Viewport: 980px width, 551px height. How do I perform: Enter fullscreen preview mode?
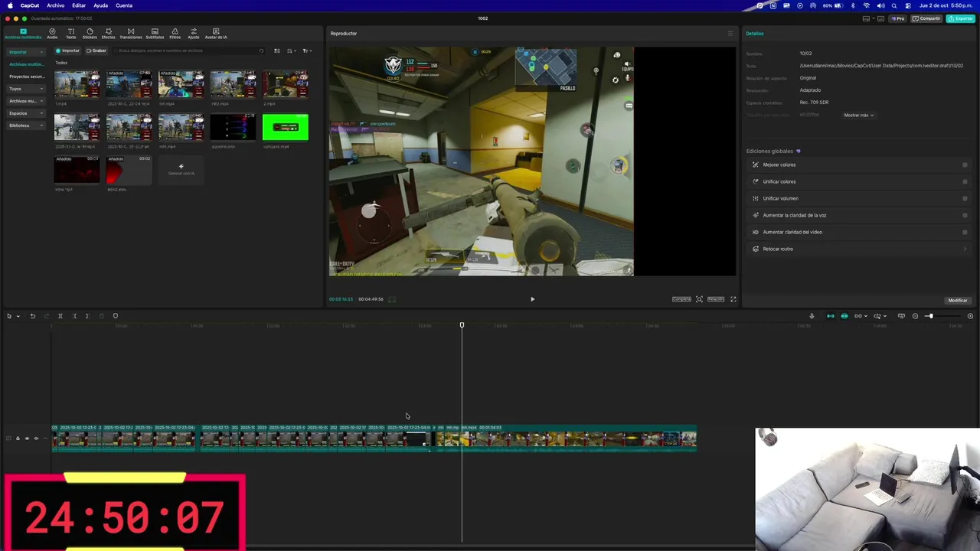click(x=733, y=299)
